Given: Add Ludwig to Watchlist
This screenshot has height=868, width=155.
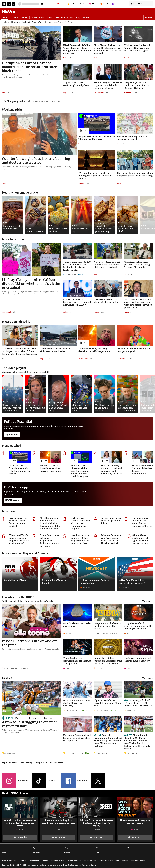Looking at the screenshot, I should click(x=58, y=837).
